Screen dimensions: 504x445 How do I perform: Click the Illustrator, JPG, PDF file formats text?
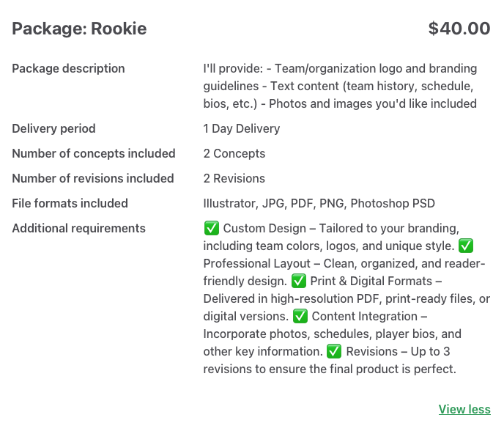click(319, 203)
